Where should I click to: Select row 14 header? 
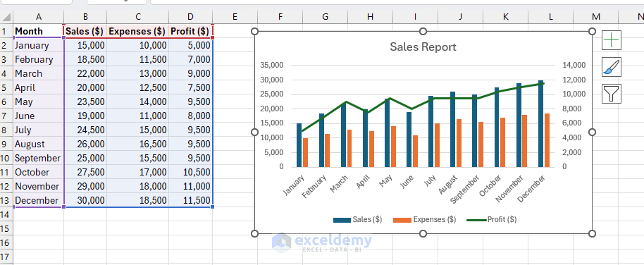(x=6, y=214)
